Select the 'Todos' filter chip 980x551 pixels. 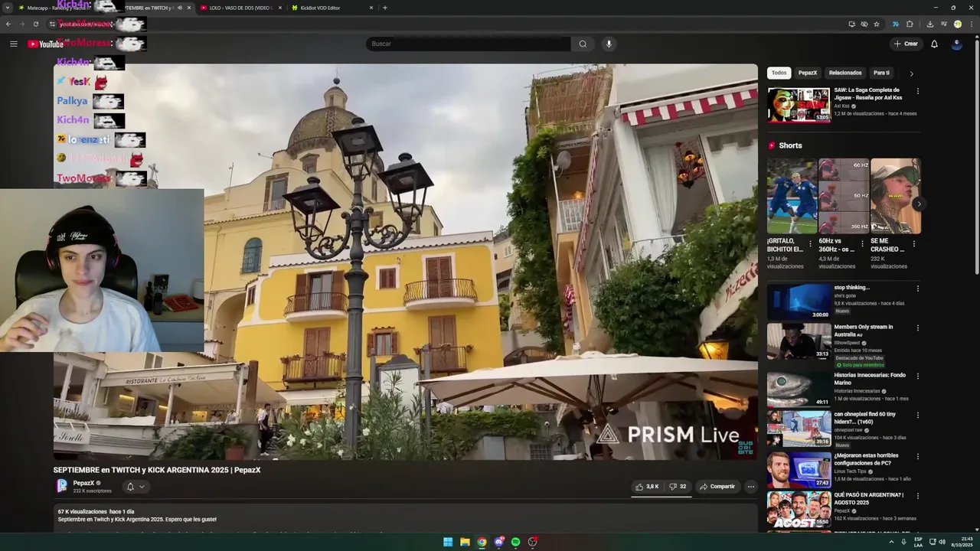pyautogui.click(x=779, y=73)
